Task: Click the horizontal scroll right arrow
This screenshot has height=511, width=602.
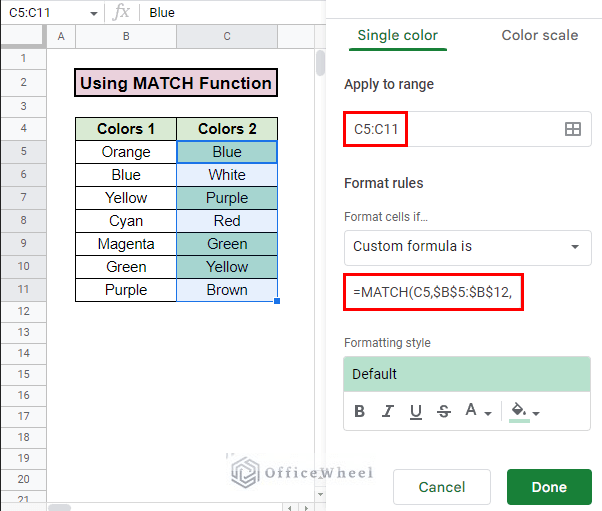Action: pyautogui.click(x=306, y=508)
